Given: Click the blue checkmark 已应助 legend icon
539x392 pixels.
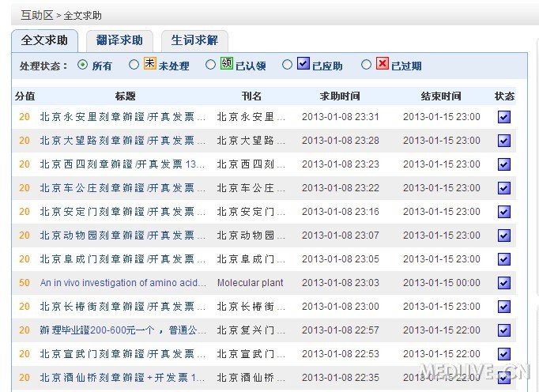Looking at the screenshot, I should 303,63.
